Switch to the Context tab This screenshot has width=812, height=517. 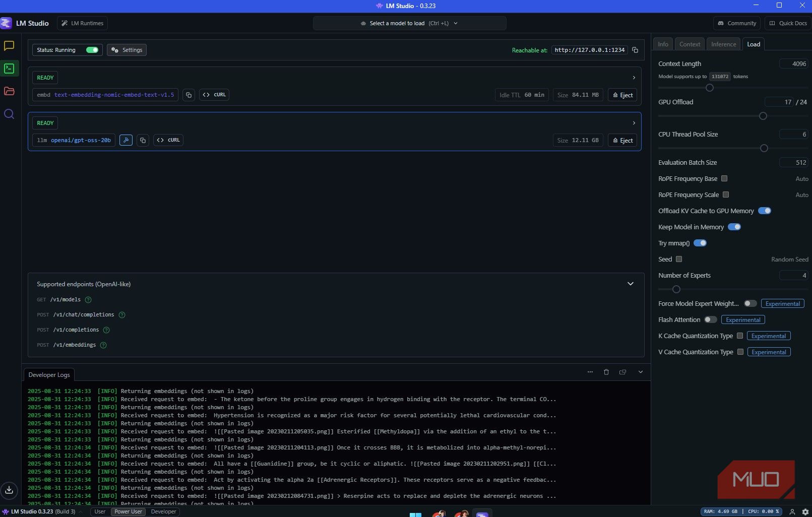690,44
